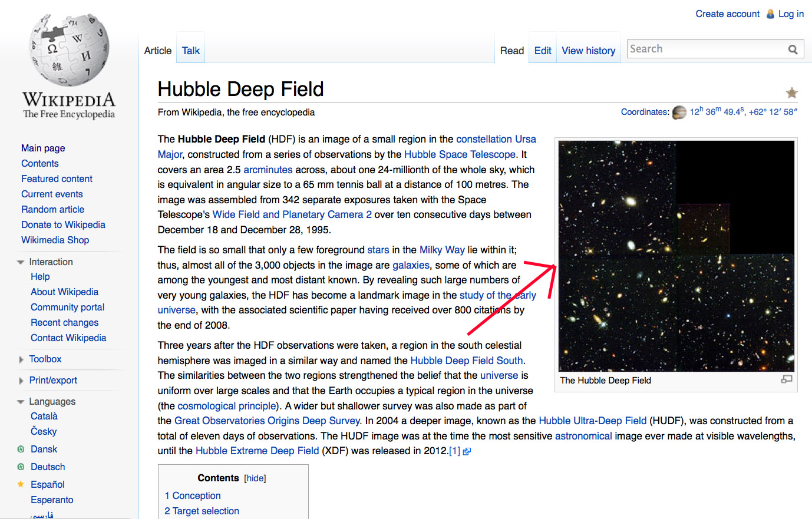Click the featured star beside Español
This screenshot has width=812, height=519.
21,484
